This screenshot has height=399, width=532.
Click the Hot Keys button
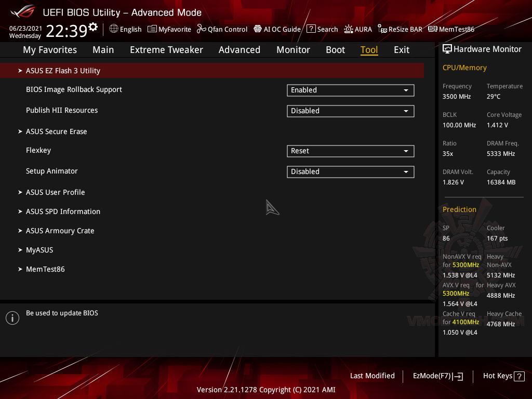point(503,376)
